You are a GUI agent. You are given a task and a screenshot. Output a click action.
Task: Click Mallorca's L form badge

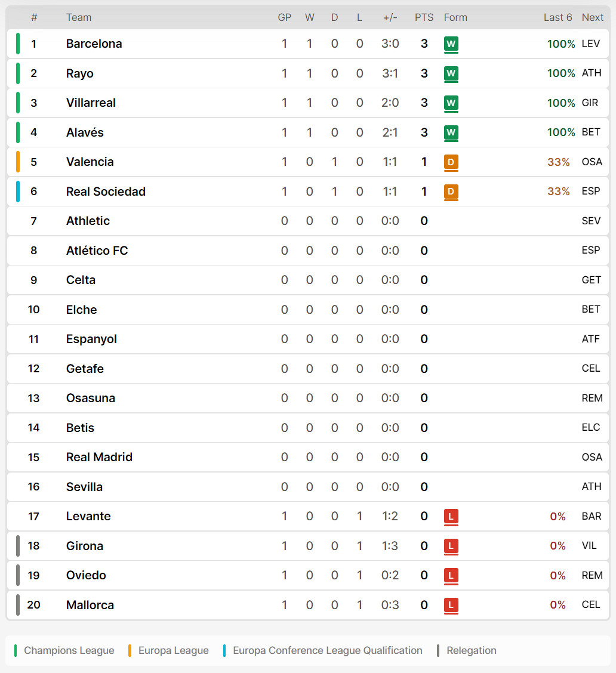[x=451, y=605]
